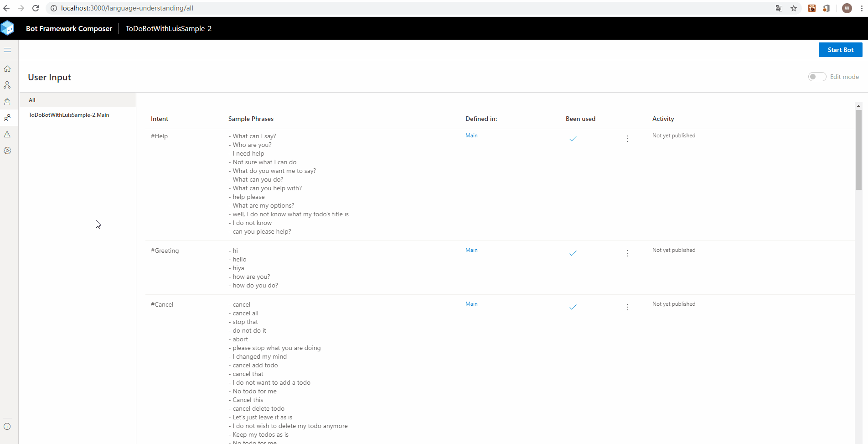This screenshot has height=444, width=868.
Task: Click the second browser extension icon
Action: 827,8
